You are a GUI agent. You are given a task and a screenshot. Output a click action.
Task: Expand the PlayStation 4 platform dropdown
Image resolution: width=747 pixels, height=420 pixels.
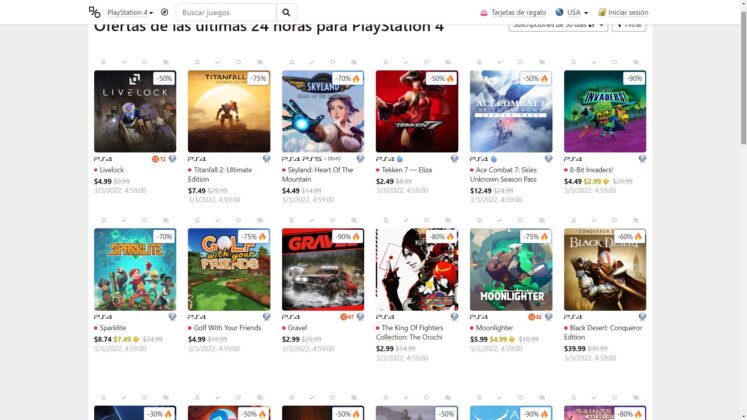[x=130, y=12]
